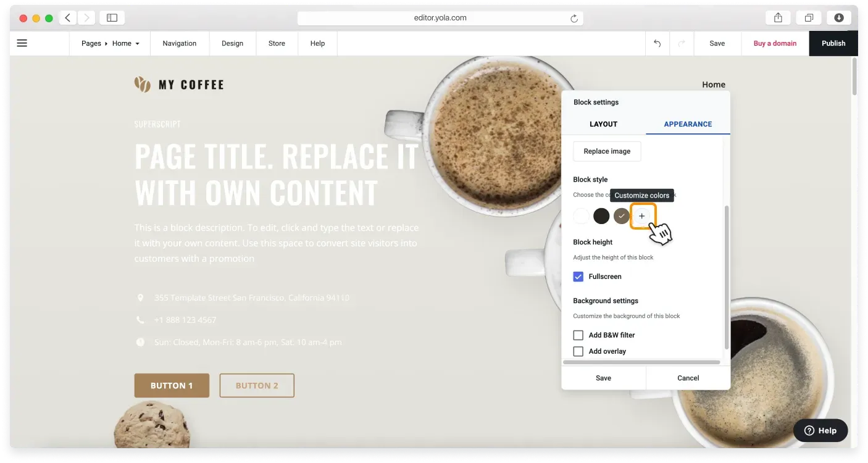Click the browser share icon

pyautogui.click(x=778, y=18)
